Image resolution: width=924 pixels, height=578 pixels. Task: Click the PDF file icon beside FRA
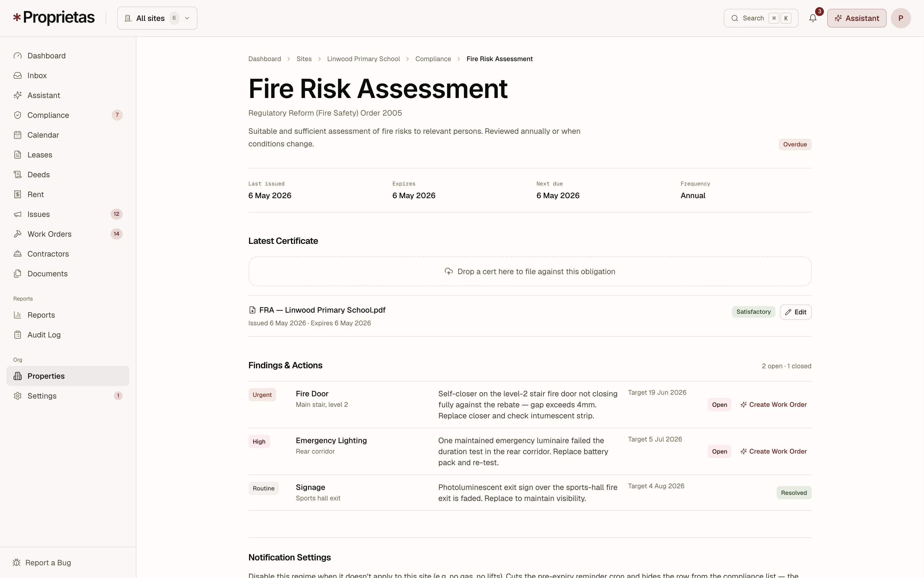click(252, 310)
